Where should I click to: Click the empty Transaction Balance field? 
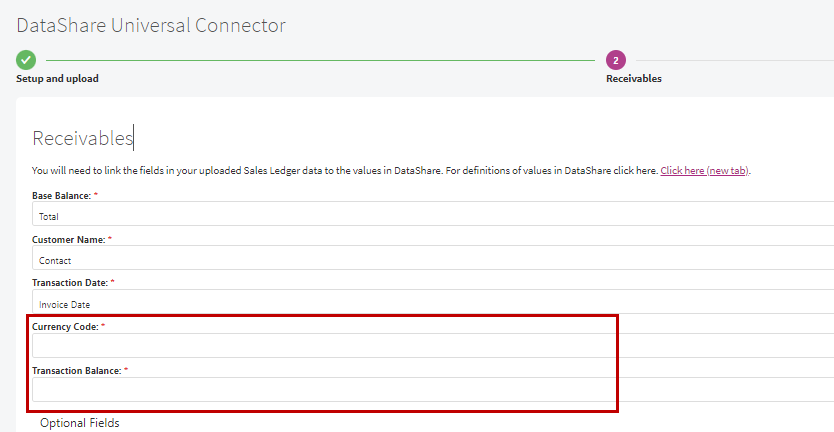coord(433,389)
